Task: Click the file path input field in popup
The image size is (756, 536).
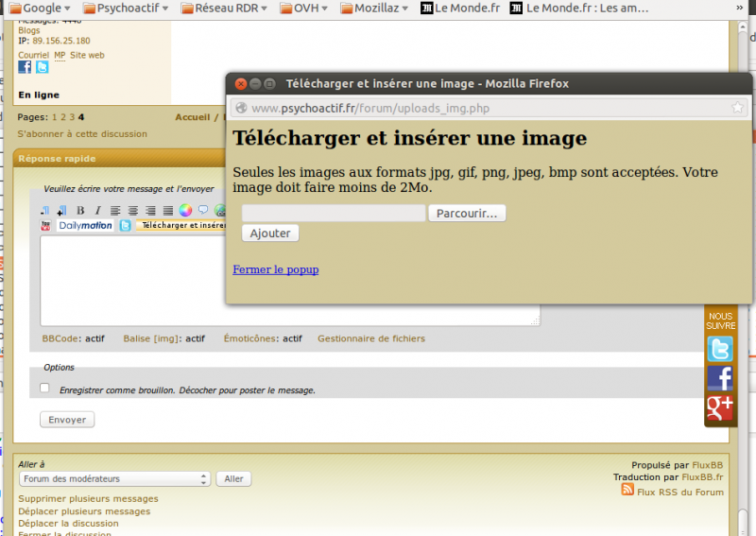Action: (334, 214)
